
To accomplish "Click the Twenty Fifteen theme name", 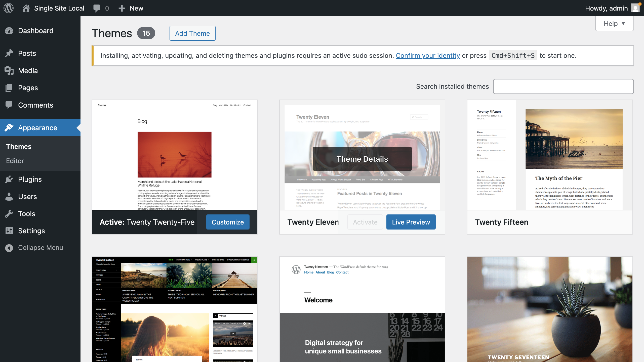I will click(502, 222).
